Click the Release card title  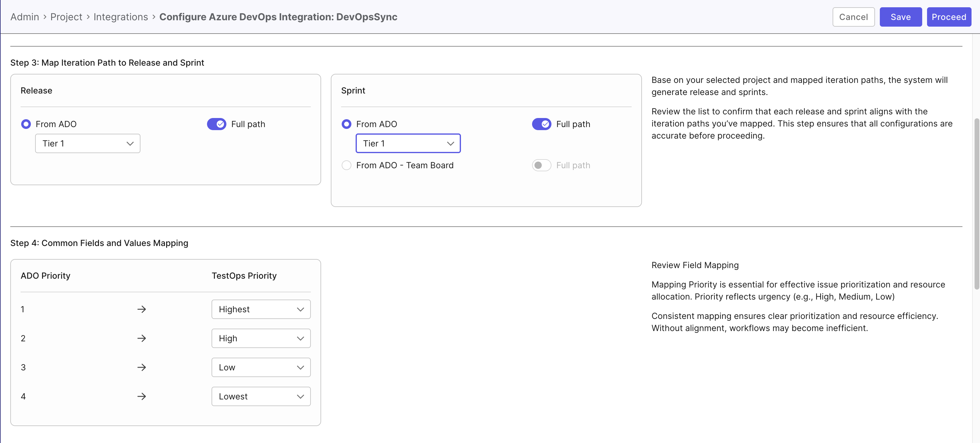coord(36,91)
